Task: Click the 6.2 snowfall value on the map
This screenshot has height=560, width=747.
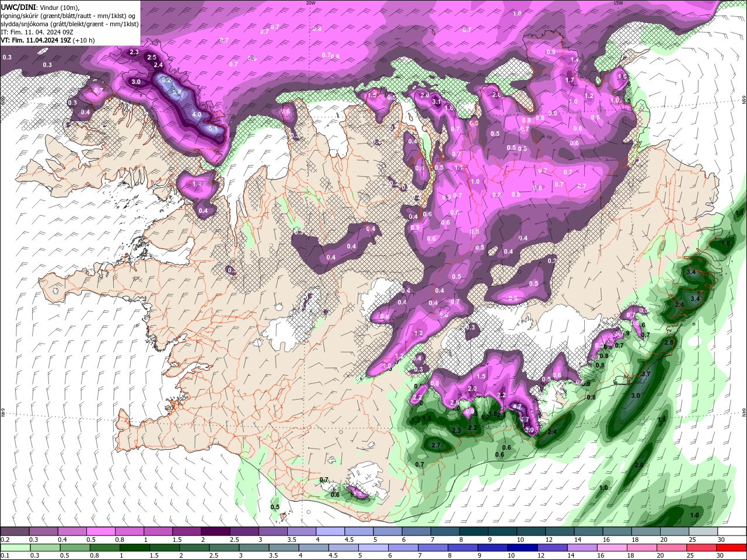Action: 166,80
